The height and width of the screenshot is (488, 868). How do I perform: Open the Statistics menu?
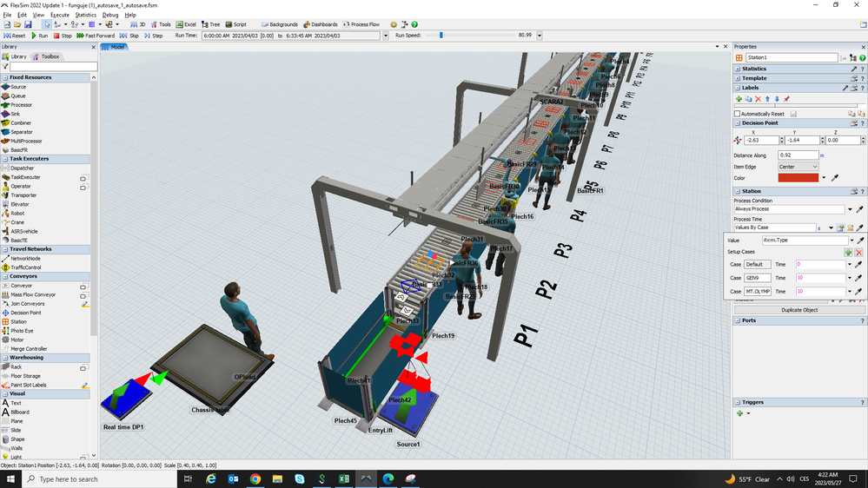[85, 15]
